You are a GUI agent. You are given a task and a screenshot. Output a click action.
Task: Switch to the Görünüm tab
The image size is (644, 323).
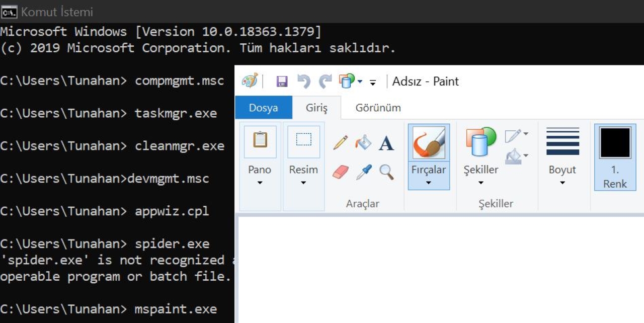pos(378,108)
